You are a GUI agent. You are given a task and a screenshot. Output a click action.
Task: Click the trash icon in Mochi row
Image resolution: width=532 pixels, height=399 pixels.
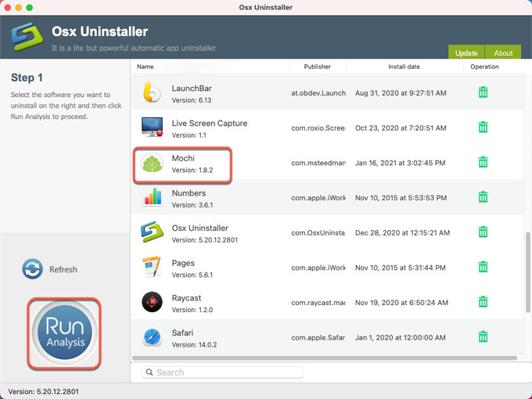point(483,163)
